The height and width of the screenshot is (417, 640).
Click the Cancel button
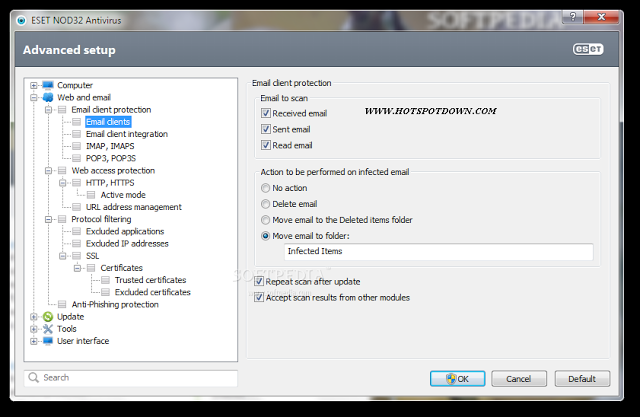click(519, 379)
